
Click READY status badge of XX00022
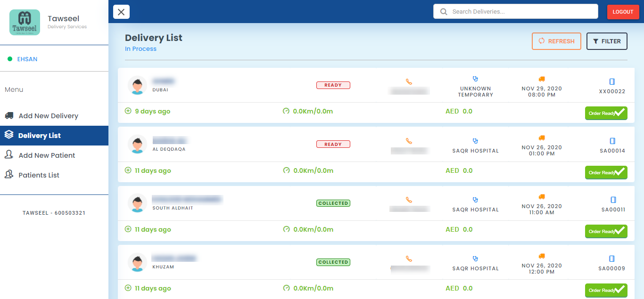click(333, 85)
